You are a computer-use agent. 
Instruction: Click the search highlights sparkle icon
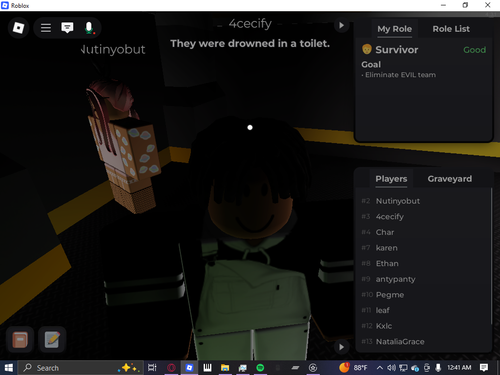(128, 368)
